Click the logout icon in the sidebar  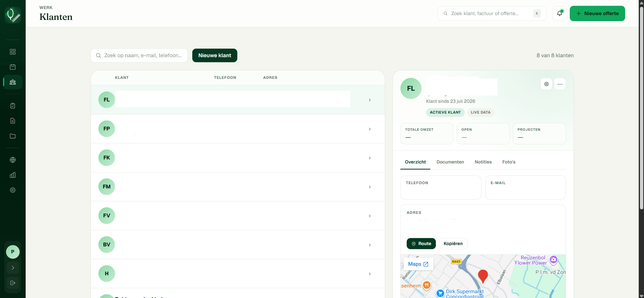pos(13,283)
